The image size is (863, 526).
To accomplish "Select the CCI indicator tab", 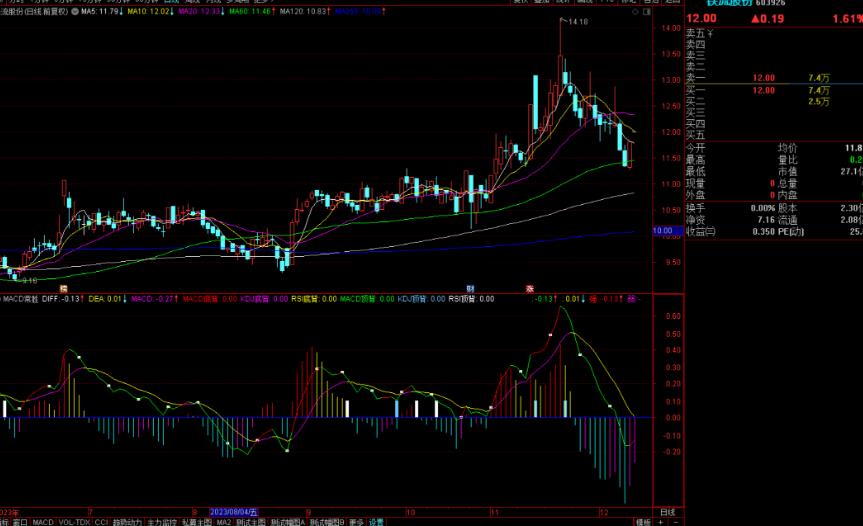I will tap(101, 522).
